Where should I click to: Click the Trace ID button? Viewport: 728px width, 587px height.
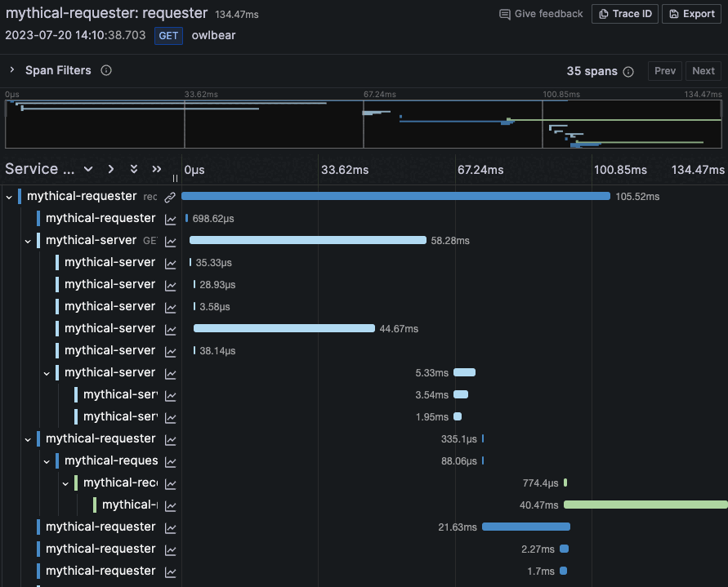pyautogui.click(x=625, y=14)
